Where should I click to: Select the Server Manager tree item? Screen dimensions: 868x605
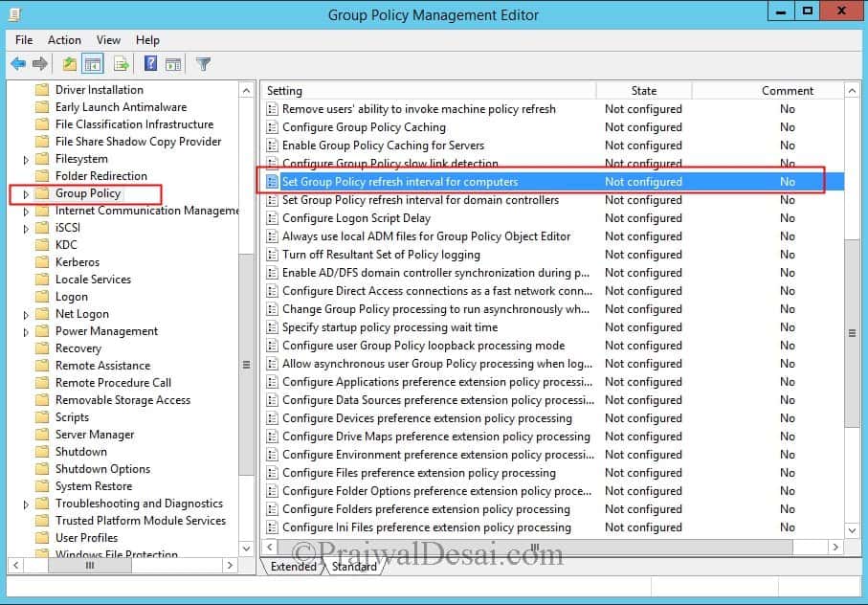point(95,435)
